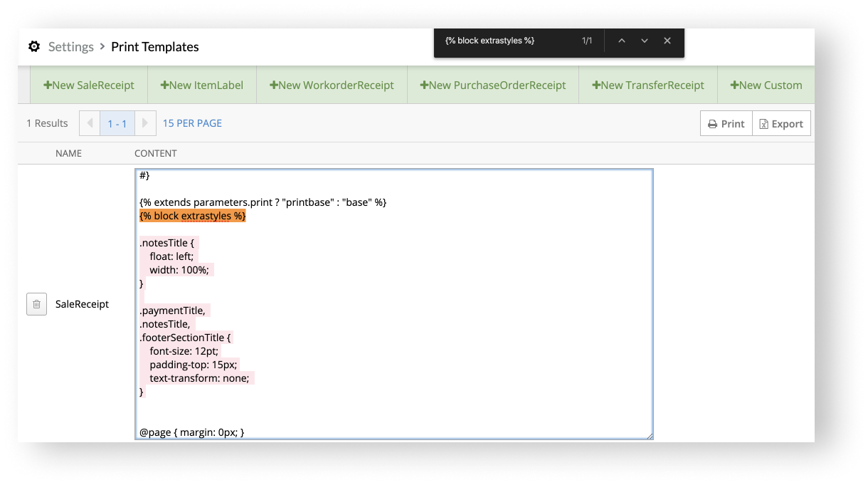Screen dimensions: 868x485
Task: Grab the textarea resize handle corner
Action: point(648,434)
